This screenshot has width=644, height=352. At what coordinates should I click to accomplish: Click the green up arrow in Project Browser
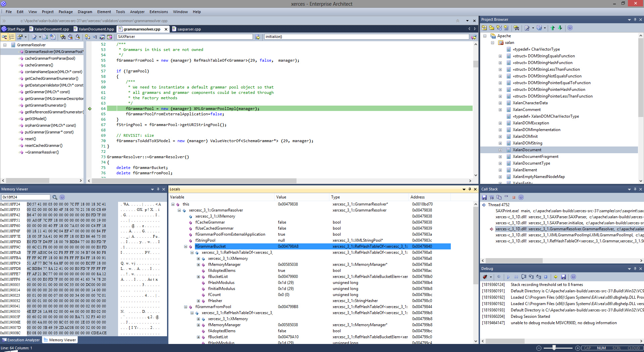[x=553, y=28]
